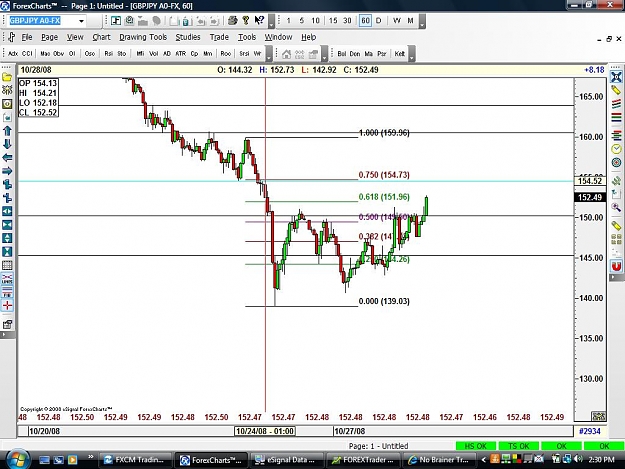
Task: Switch chart to 1-minute interval
Action: point(288,21)
